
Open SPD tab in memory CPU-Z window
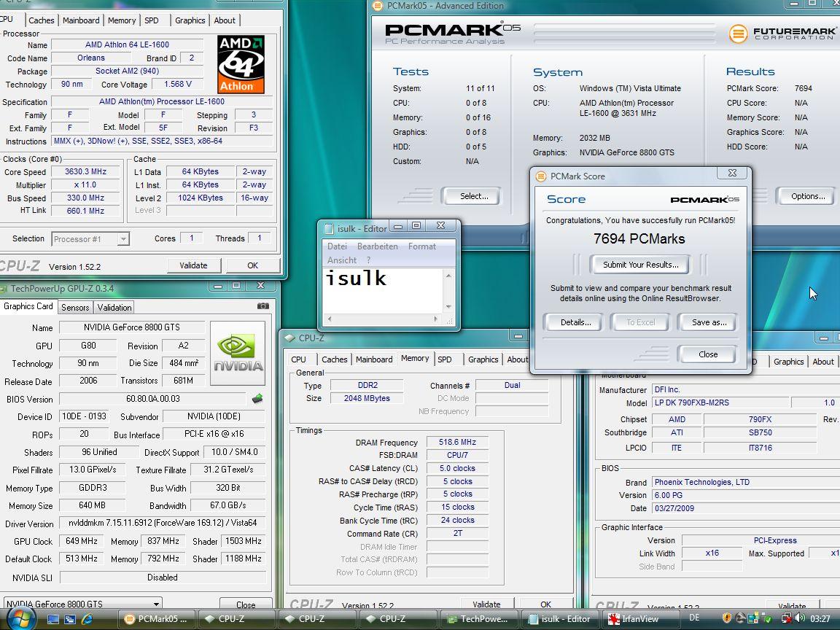tap(445, 359)
